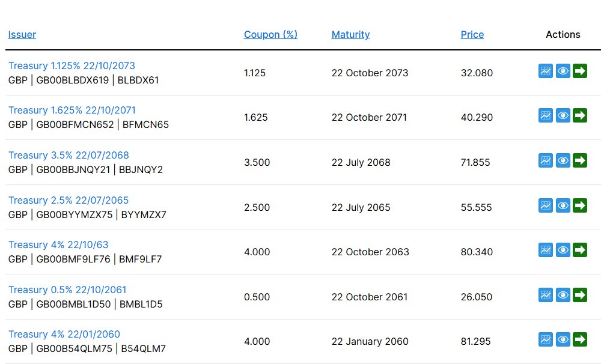
Task: Click price value 26.050
Action: pyautogui.click(x=477, y=297)
